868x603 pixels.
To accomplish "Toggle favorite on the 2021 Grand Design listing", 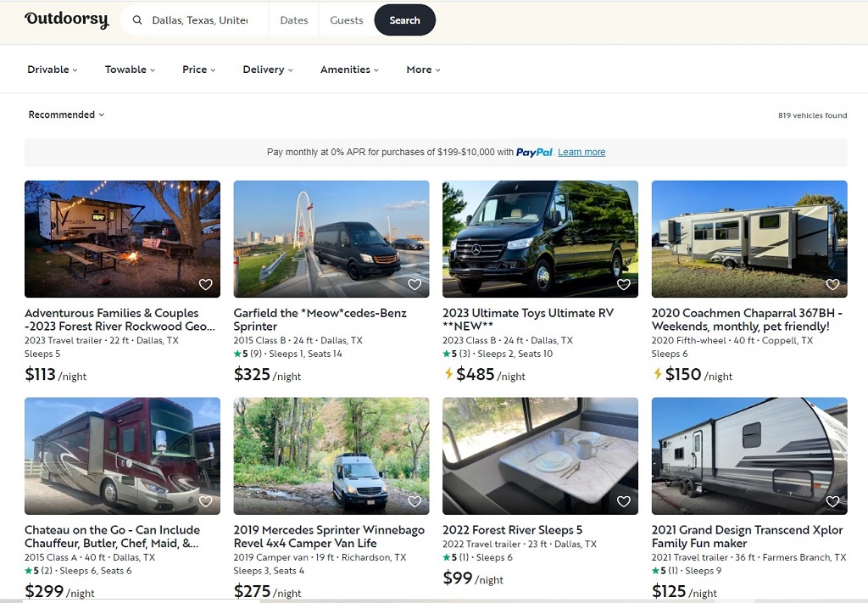I will (x=832, y=501).
